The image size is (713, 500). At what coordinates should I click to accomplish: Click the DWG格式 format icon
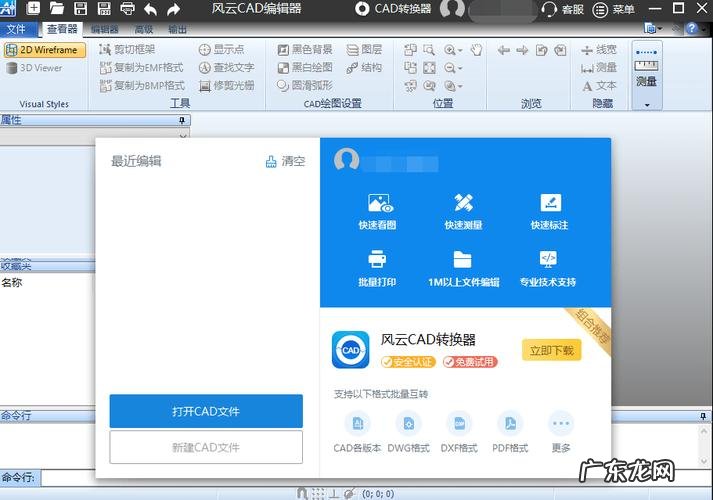pos(408,423)
